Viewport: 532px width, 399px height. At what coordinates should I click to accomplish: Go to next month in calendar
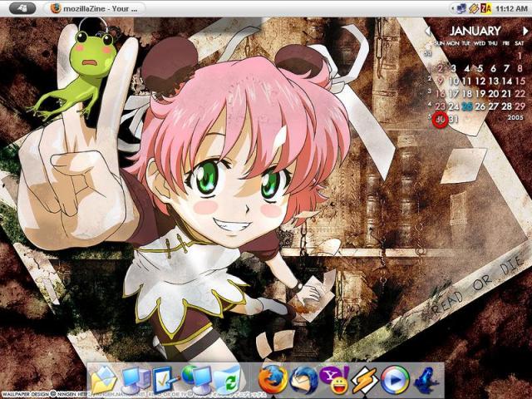click(525, 32)
